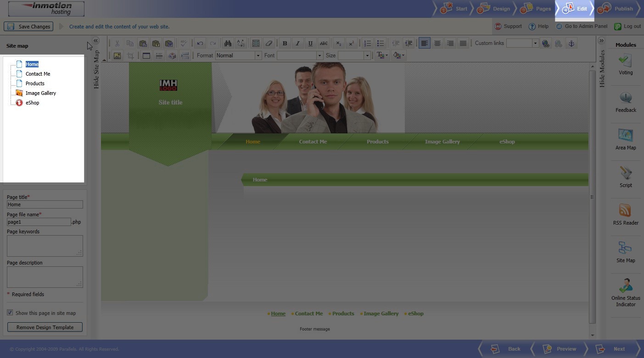Toggle superscript formatting
The image size is (644, 358).
pyautogui.click(x=351, y=43)
